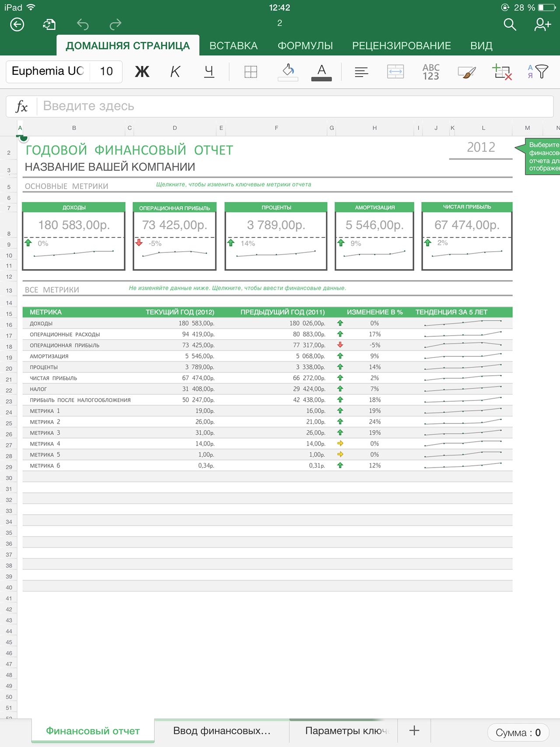Viewport: 560px width, 747px height.
Task: Click the trend sparkline in АМОРТИЗАЦИЯ row
Action: tap(463, 356)
